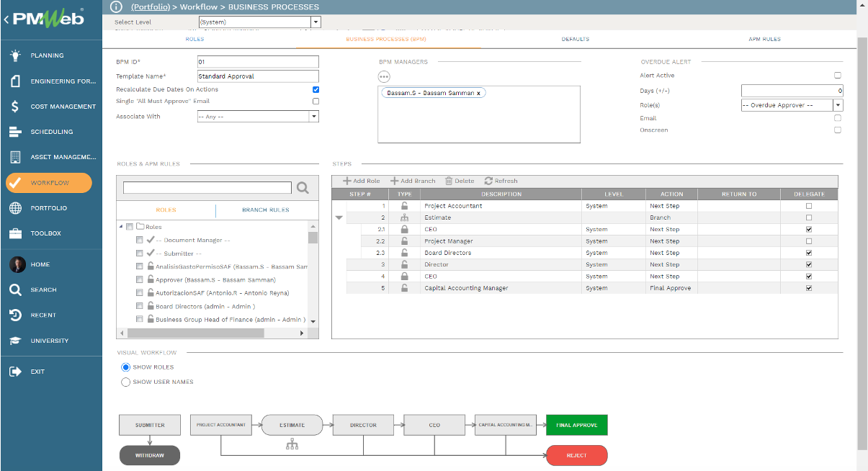Open the Toolbox briefcase icon
The image size is (868, 471).
pyautogui.click(x=15, y=233)
